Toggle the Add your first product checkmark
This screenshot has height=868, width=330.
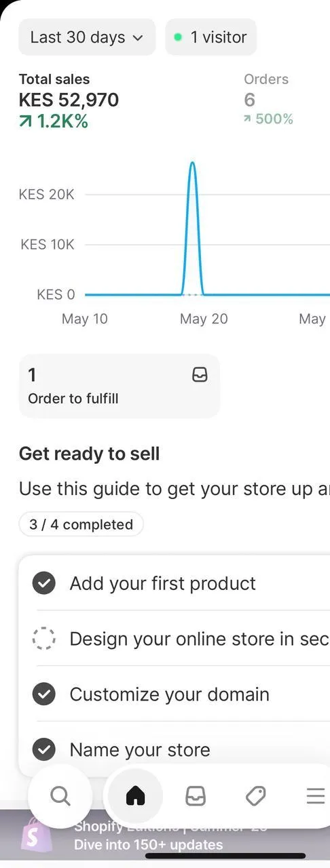[x=44, y=583]
